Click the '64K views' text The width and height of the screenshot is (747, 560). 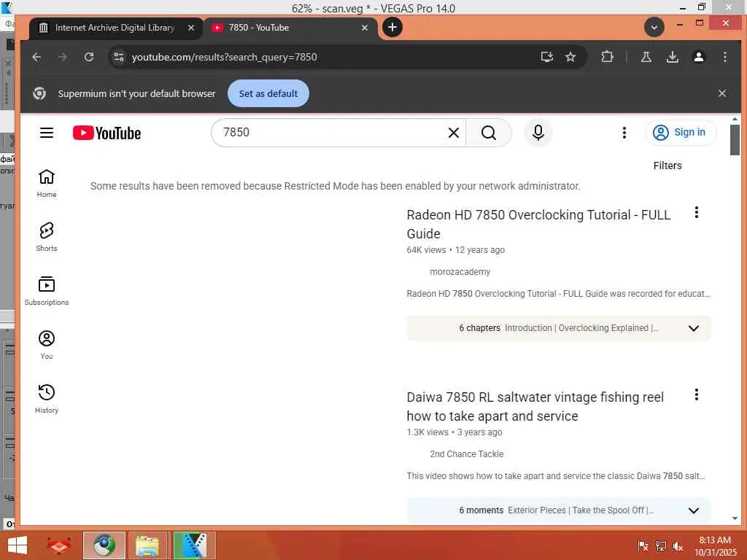coord(426,250)
